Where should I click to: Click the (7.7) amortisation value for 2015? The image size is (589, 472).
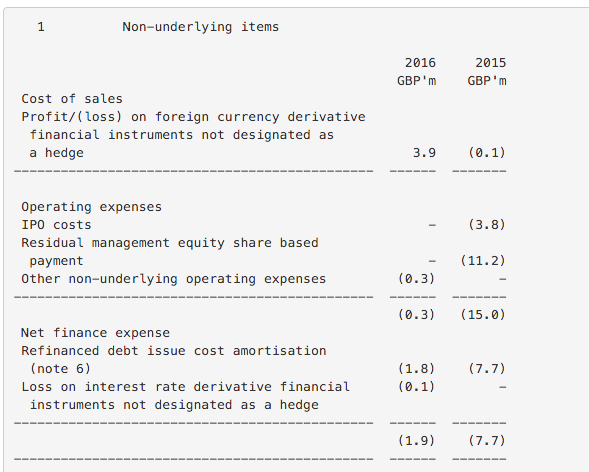[487, 369]
